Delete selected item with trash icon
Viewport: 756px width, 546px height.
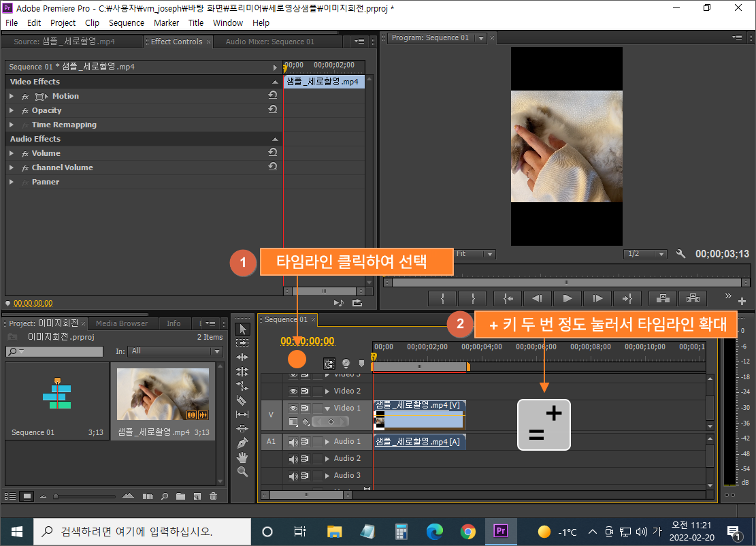click(213, 496)
